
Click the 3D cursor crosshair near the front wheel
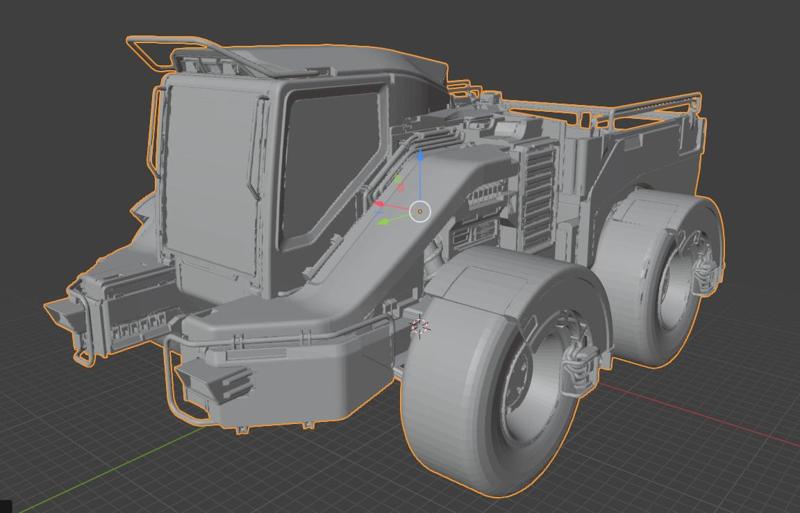tap(420, 328)
